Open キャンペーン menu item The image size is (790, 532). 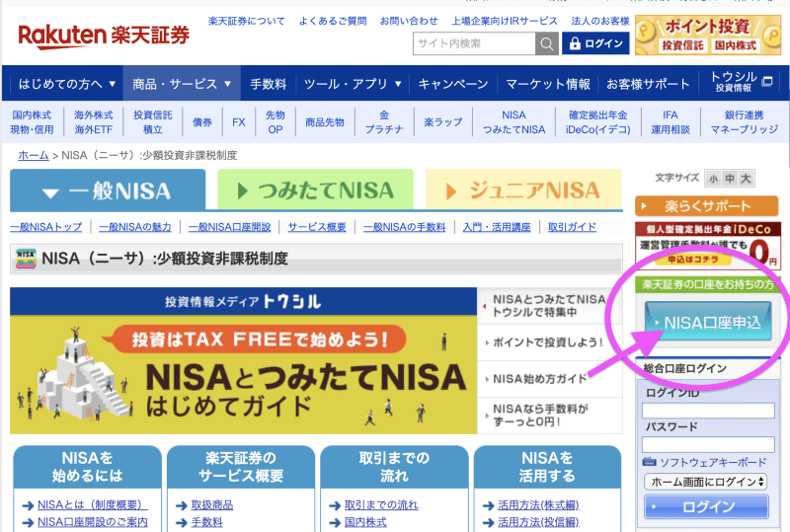pos(453,84)
